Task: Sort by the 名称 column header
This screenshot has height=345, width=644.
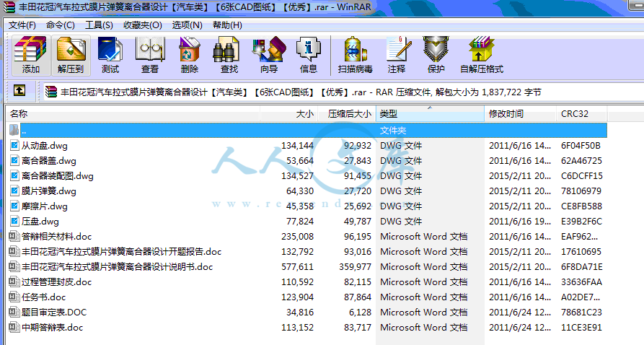Action: (x=133, y=114)
